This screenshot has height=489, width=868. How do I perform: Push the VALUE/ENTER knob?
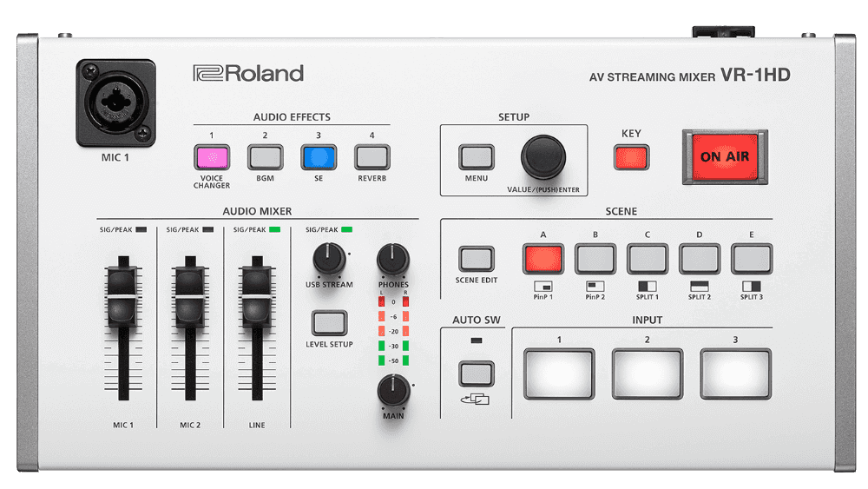point(543,157)
